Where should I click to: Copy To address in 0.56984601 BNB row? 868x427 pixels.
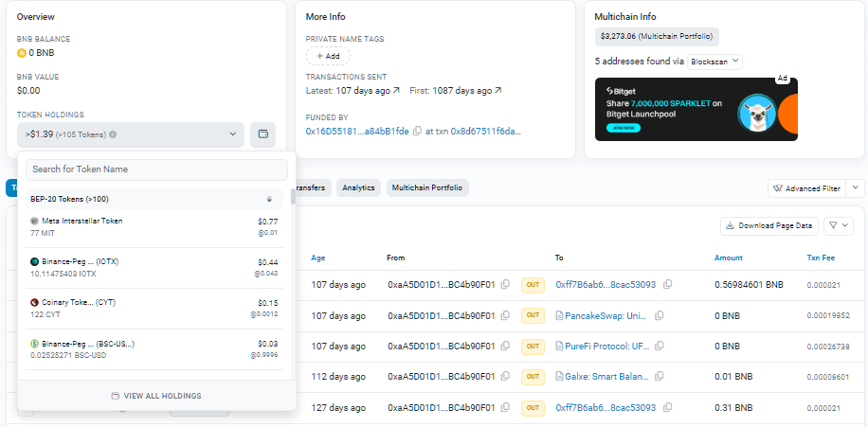668,284
